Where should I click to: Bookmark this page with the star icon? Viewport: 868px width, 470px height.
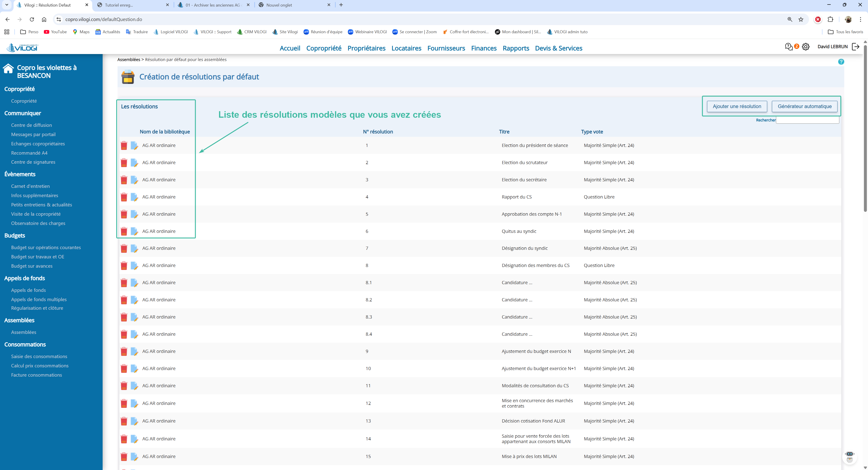tap(801, 19)
